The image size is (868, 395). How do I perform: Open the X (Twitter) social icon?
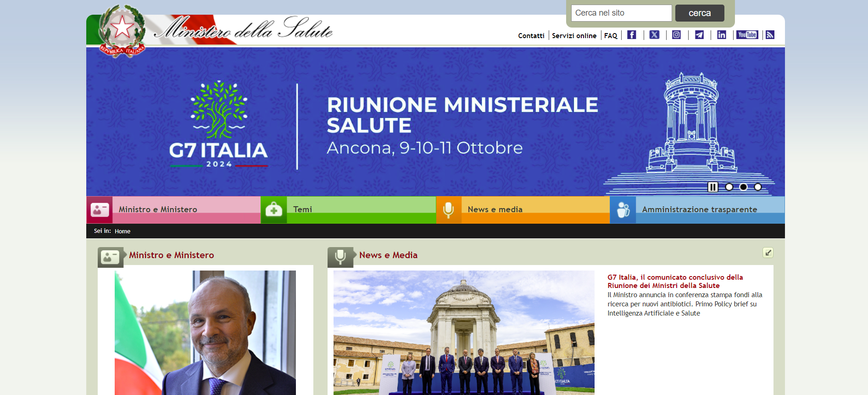(655, 35)
